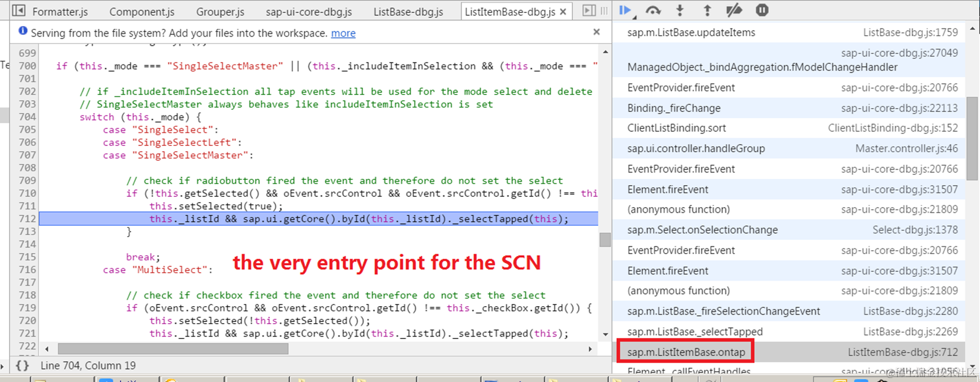Viewport: 980px width, 382px height.
Task: Open Select-dbg.js:1378 source location
Action: (x=915, y=230)
